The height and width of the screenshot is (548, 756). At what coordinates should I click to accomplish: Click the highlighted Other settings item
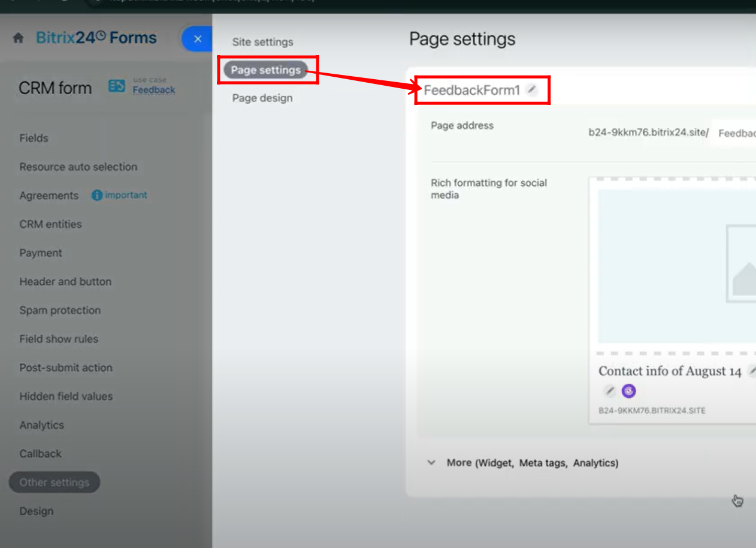click(x=55, y=483)
